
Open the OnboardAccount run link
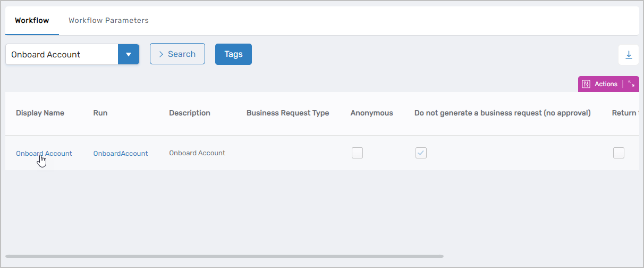coord(121,153)
